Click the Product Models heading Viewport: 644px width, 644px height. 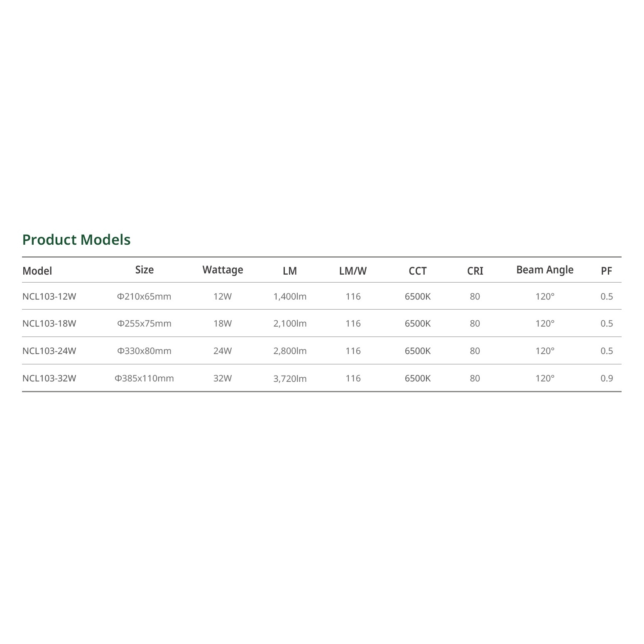click(76, 240)
